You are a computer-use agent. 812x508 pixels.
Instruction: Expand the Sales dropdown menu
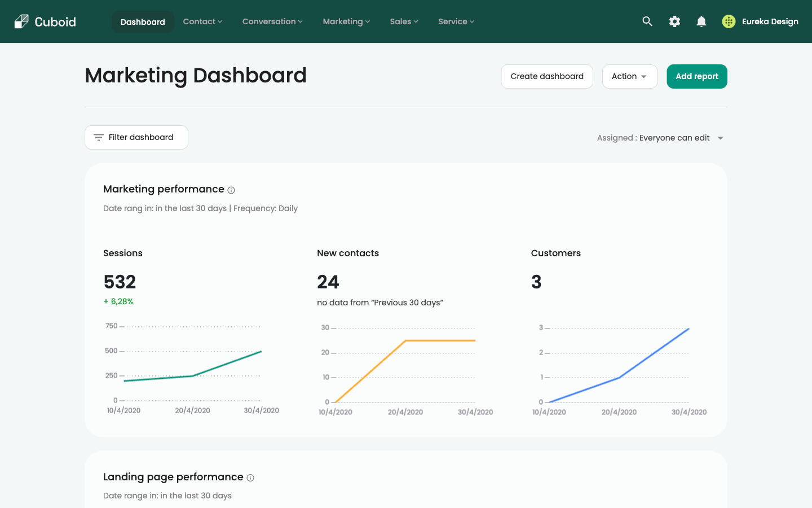coord(404,21)
